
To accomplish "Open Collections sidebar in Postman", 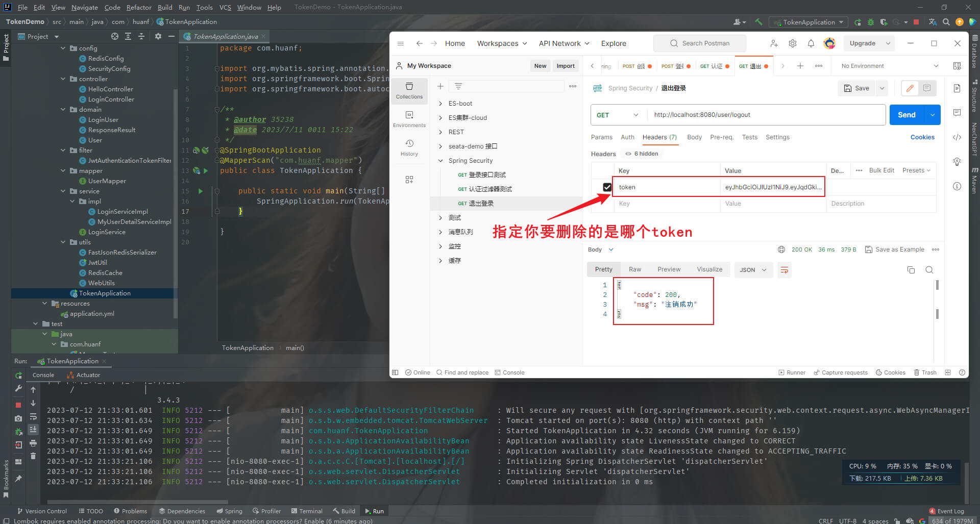I will coord(409,90).
